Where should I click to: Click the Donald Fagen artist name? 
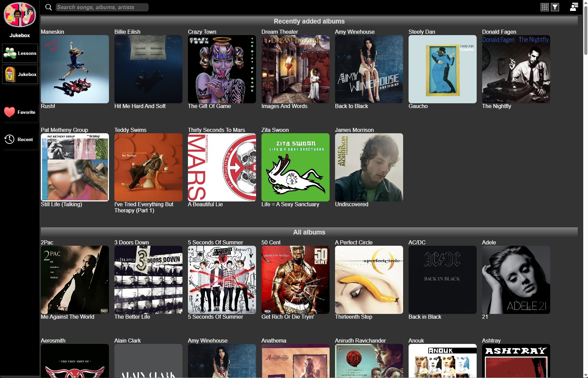click(x=499, y=32)
